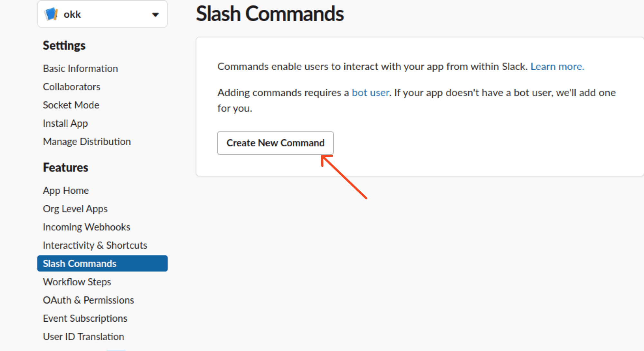Viewport: 644px width, 351px height.
Task: Go to OAuth & Permissions
Action: [88, 300]
